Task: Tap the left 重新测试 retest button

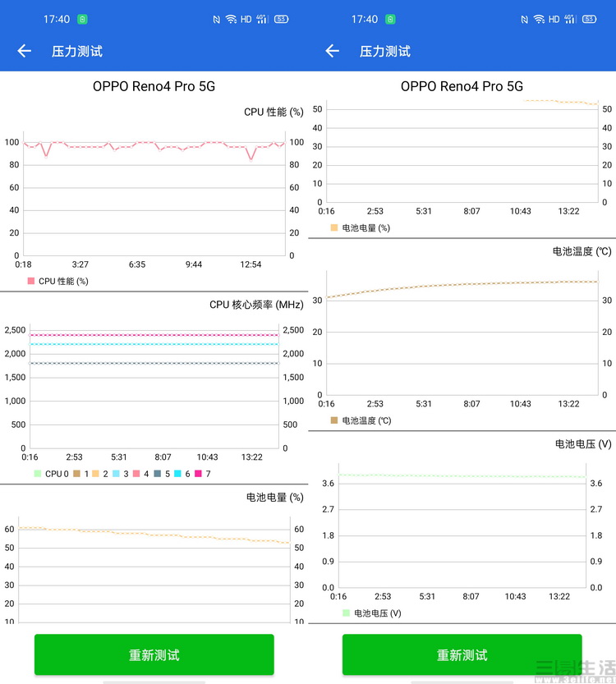Action: coord(154,654)
